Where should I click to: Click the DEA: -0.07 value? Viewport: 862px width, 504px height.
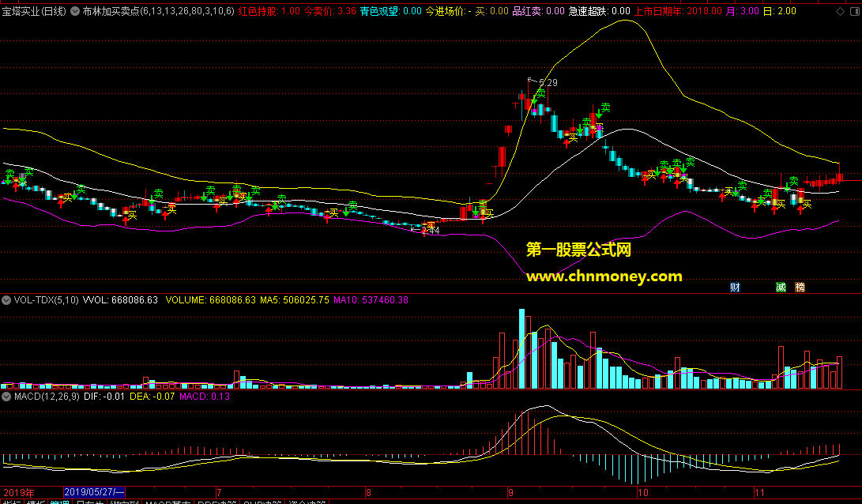point(152,397)
